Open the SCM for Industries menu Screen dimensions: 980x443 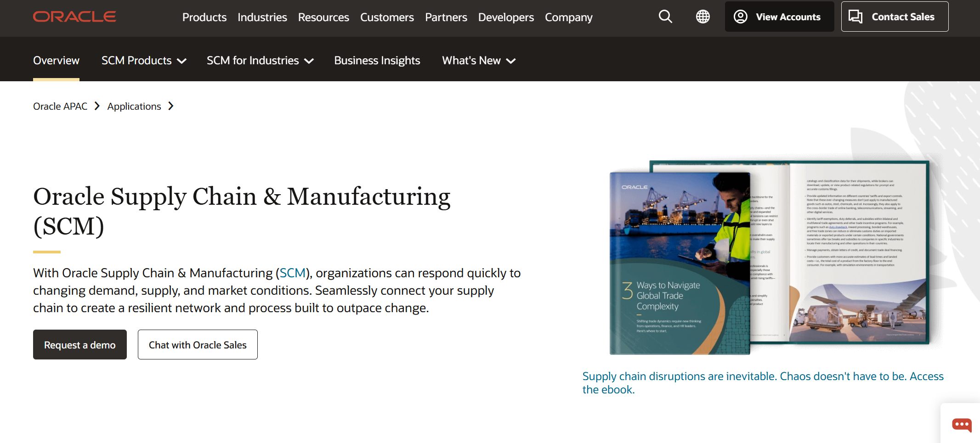[260, 60]
